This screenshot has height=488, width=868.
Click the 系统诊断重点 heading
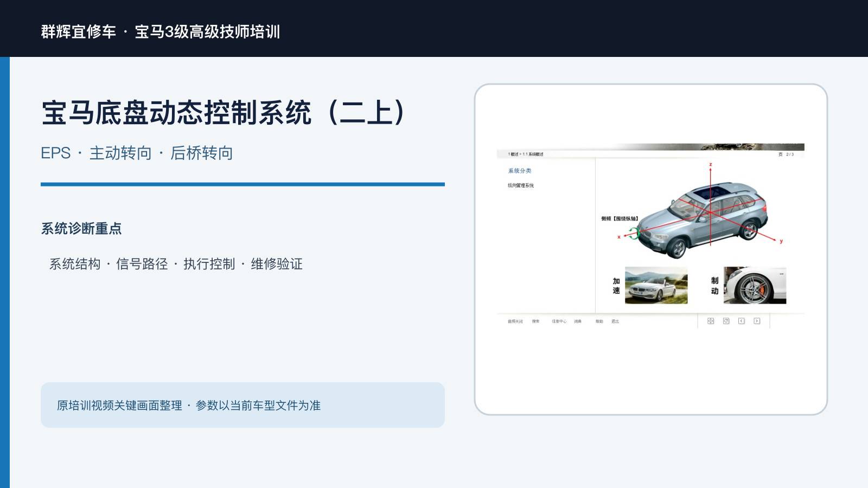81,228
